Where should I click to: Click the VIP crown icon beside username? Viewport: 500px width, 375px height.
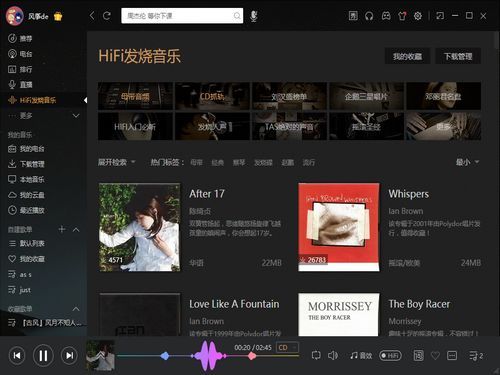point(58,16)
